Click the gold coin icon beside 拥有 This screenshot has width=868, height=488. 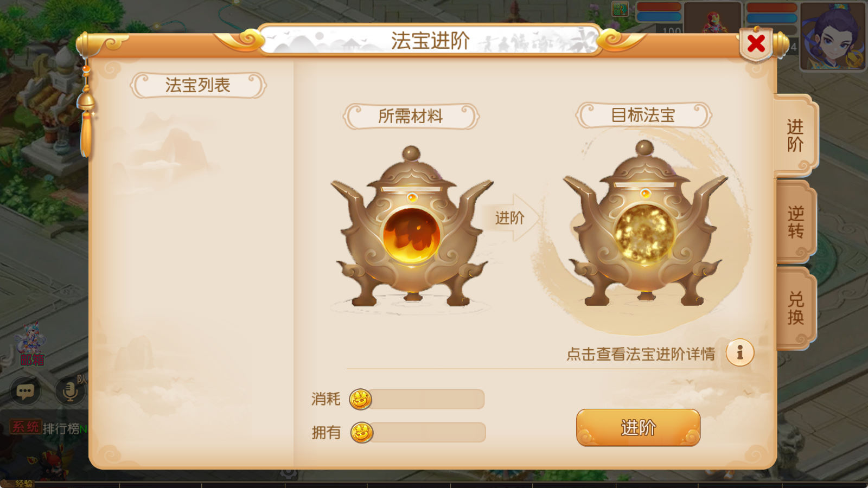(x=362, y=433)
